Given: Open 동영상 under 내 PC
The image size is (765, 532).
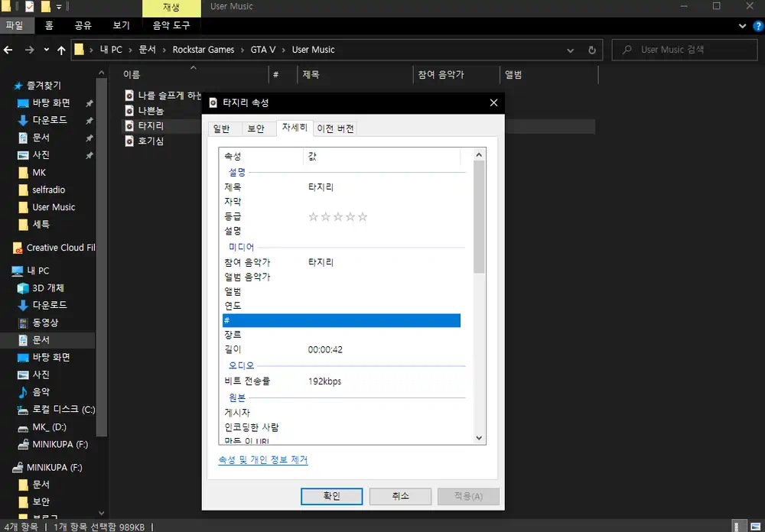Looking at the screenshot, I should [x=45, y=323].
